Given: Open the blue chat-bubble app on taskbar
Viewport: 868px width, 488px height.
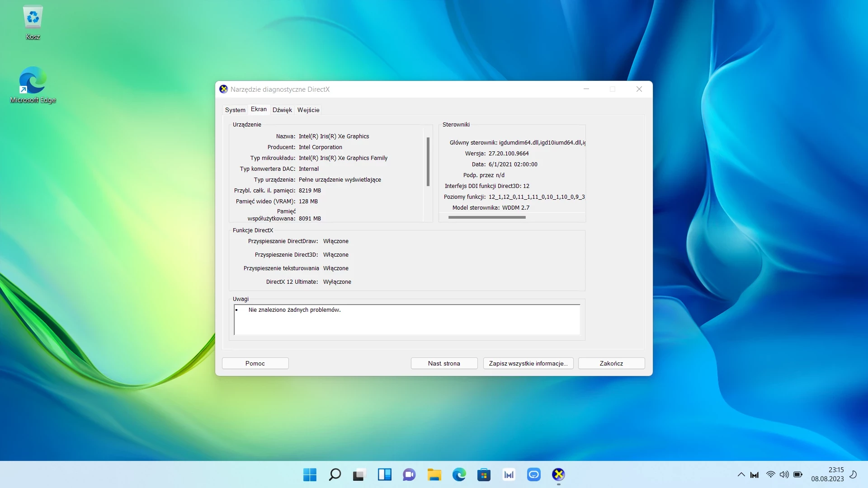Looking at the screenshot, I should point(533,474).
